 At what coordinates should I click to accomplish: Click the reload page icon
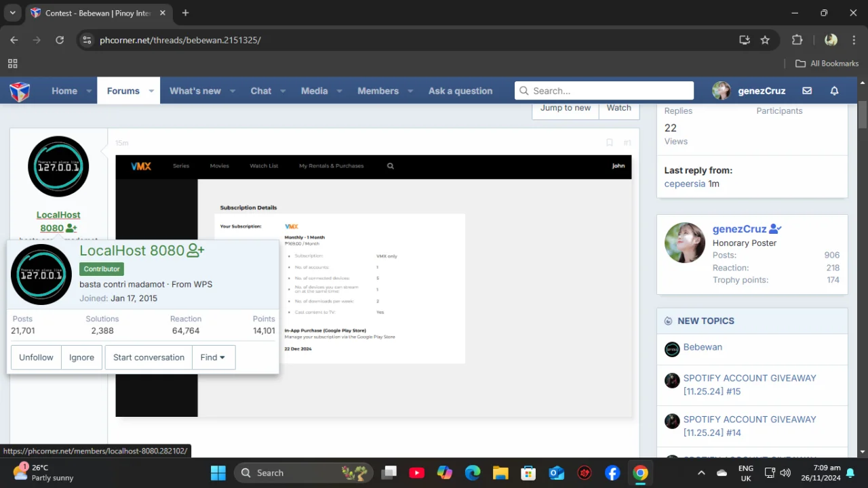coord(60,40)
